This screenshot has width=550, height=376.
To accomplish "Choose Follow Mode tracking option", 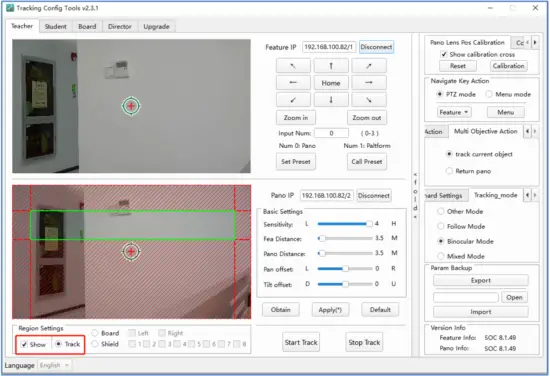I will pyautogui.click(x=441, y=226).
